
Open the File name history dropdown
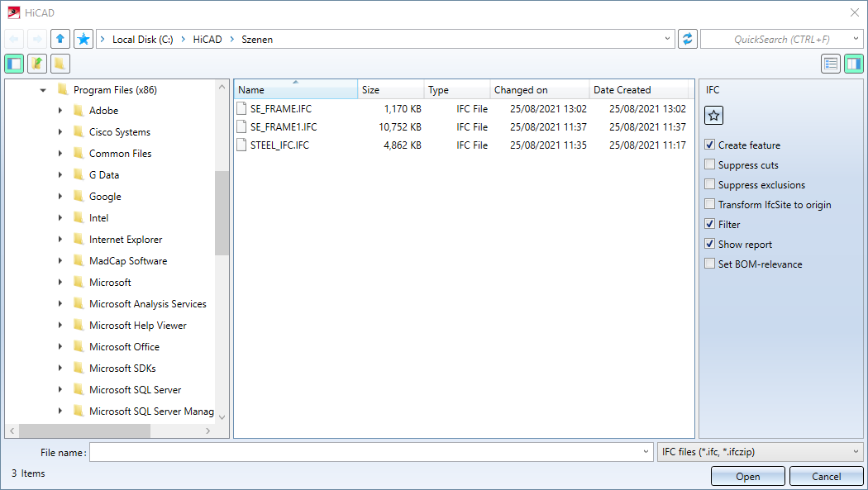click(646, 452)
